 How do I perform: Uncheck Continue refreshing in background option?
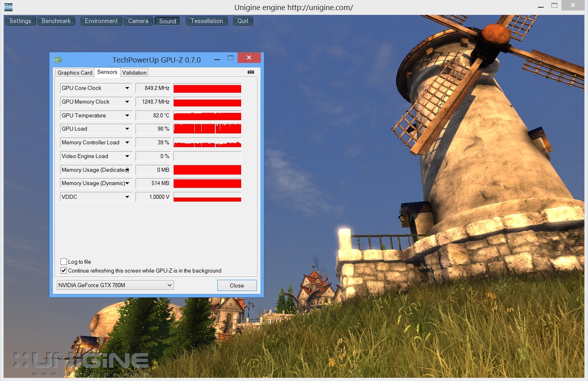tap(64, 271)
